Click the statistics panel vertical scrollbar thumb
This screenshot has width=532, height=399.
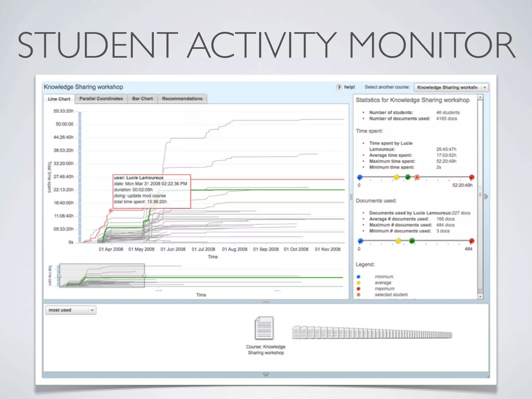[x=480, y=194]
